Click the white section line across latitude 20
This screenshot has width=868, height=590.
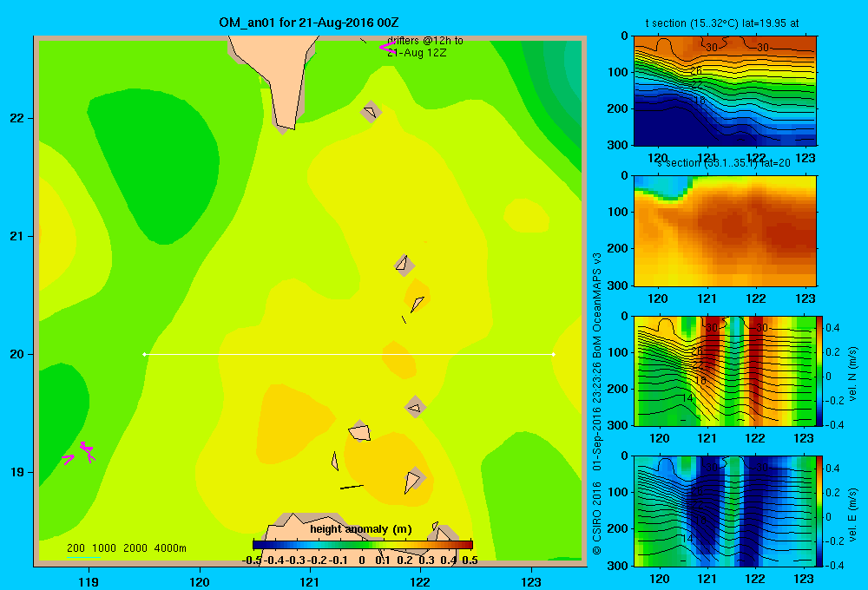pos(349,354)
